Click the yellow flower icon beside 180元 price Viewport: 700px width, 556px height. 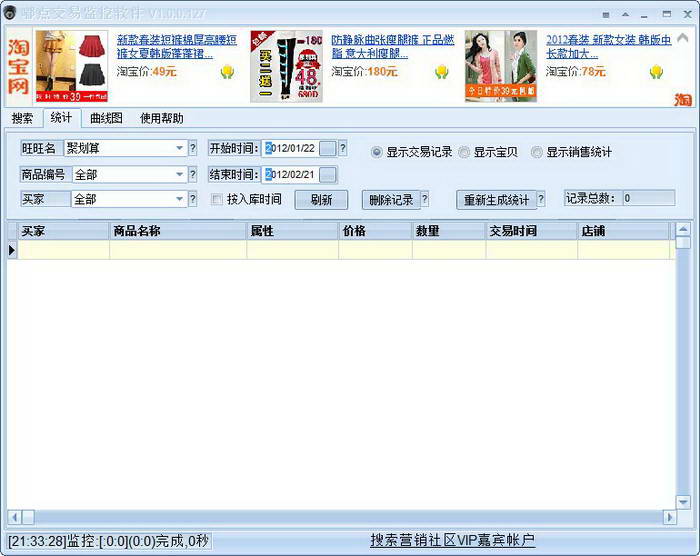(442, 71)
